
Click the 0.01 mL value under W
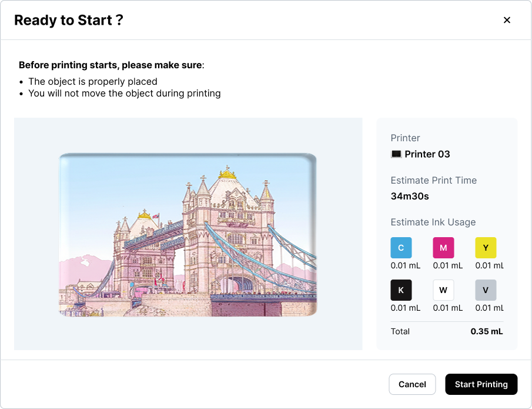coord(447,308)
